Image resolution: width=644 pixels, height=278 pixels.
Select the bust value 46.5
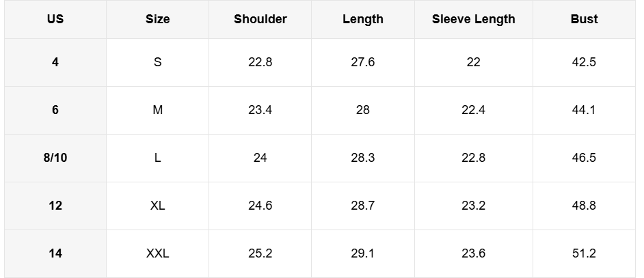tap(584, 158)
